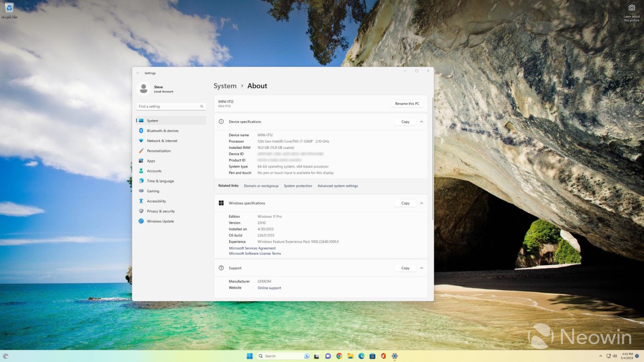Open File Explorer from the taskbar

(350, 356)
